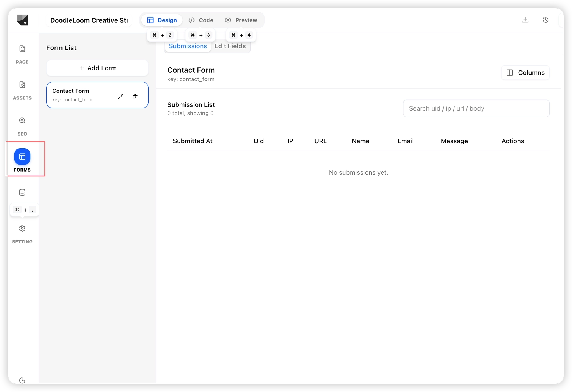This screenshot has height=392, width=572.
Task: Select the Forms sidebar icon
Action: point(22,157)
